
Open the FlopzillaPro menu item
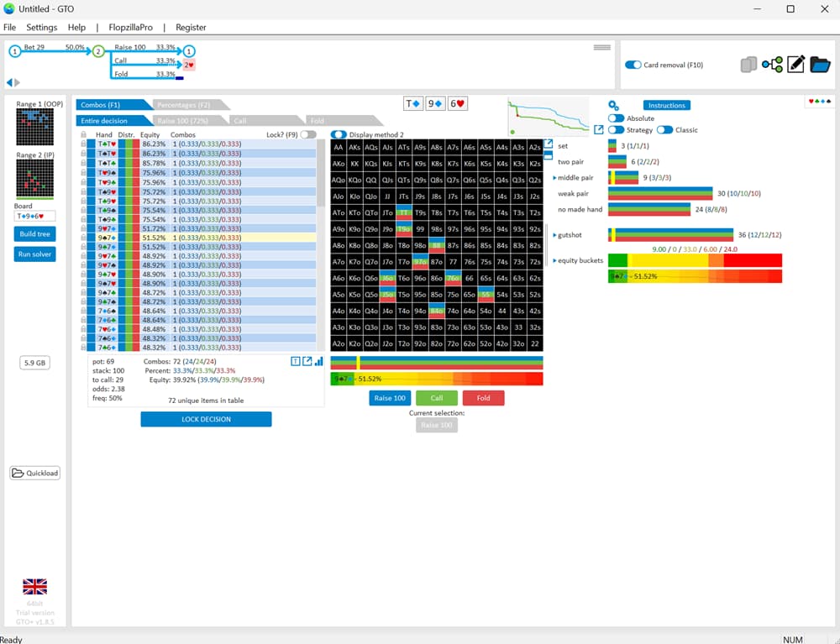(x=131, y=28)
